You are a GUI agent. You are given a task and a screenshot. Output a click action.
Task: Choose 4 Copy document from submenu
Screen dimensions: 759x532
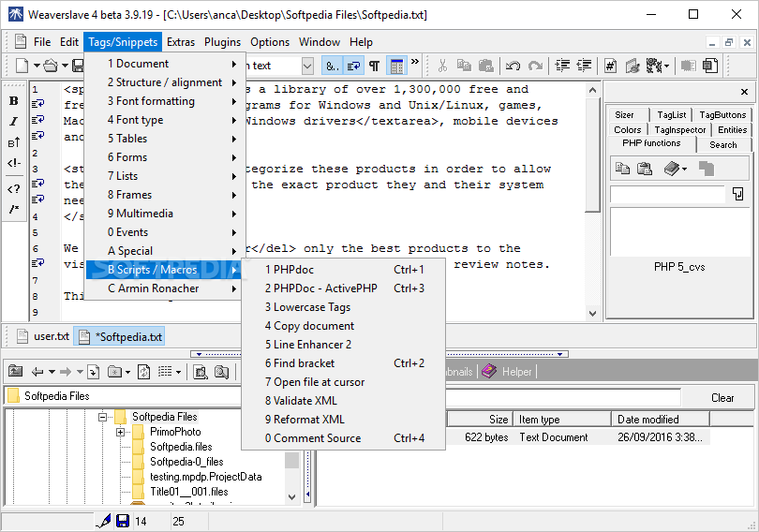click(343, 326)
